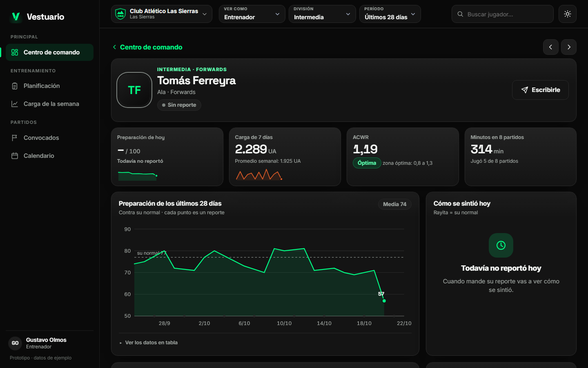Open the Club Atlético Las Sierras club selector

coord(162,14)
